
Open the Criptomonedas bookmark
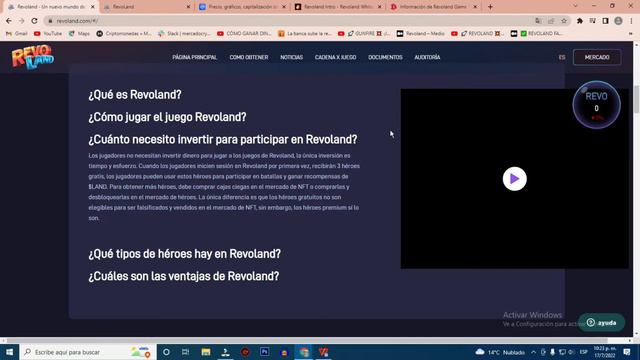pyautogui.click(x=124, y=33)
